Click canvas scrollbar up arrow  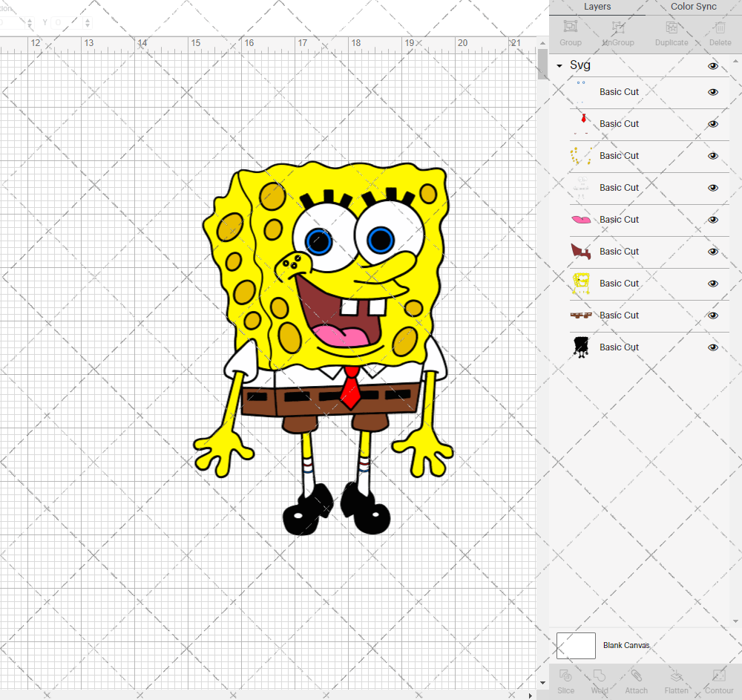tap(542, 43)
